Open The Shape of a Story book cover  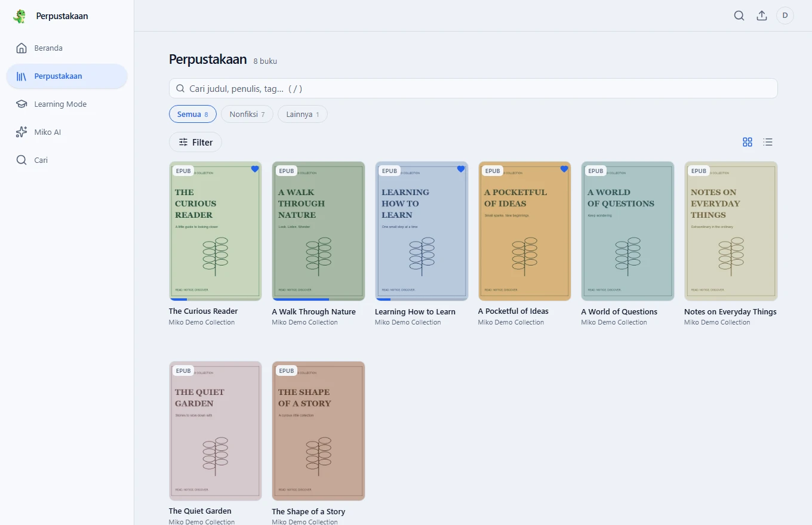(318, 431)
